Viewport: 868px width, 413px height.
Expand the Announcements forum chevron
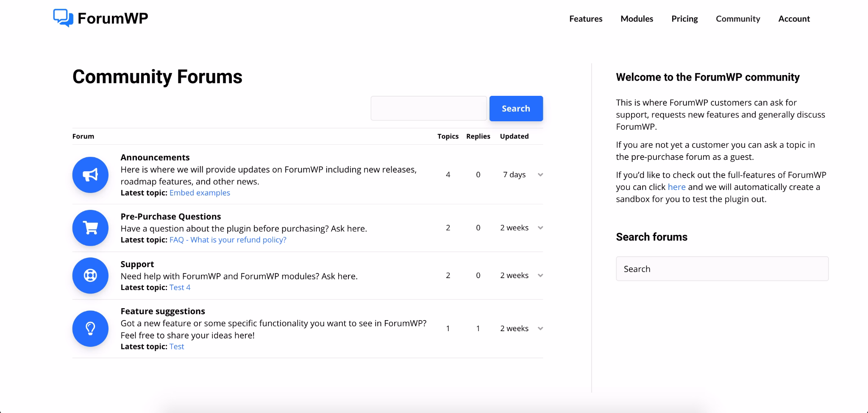pyautogui.click(x=540, y=174)
